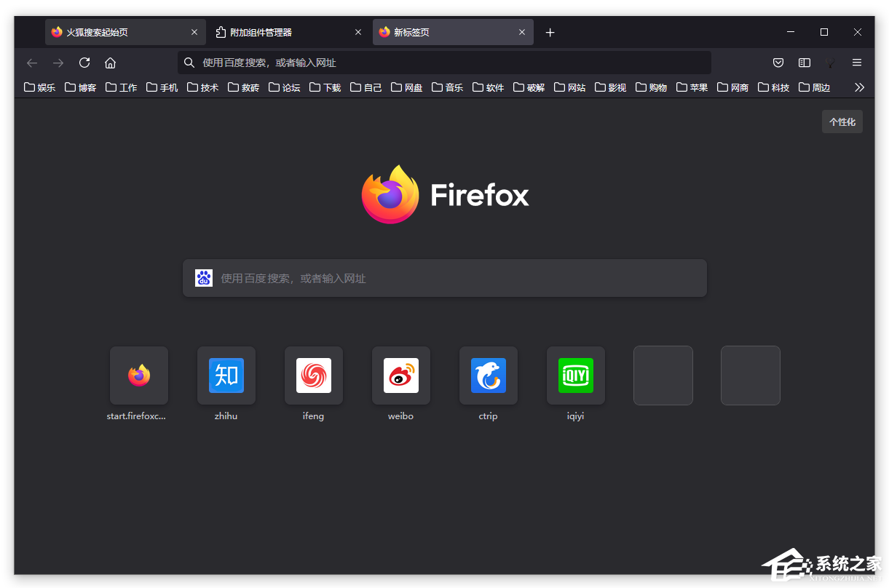Open the 音乐 bookmark folder
The image size is (889, 588).
pyautogui.click(x=447, y=87)
